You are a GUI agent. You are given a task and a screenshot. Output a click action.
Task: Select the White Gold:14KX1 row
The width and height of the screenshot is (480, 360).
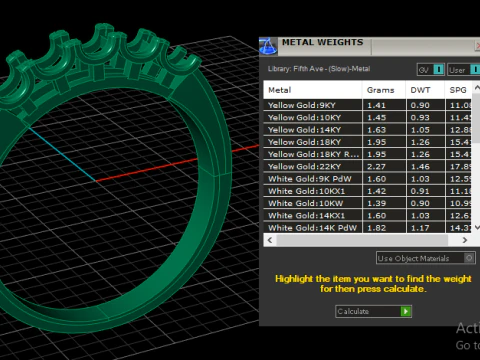coord(367,215)
